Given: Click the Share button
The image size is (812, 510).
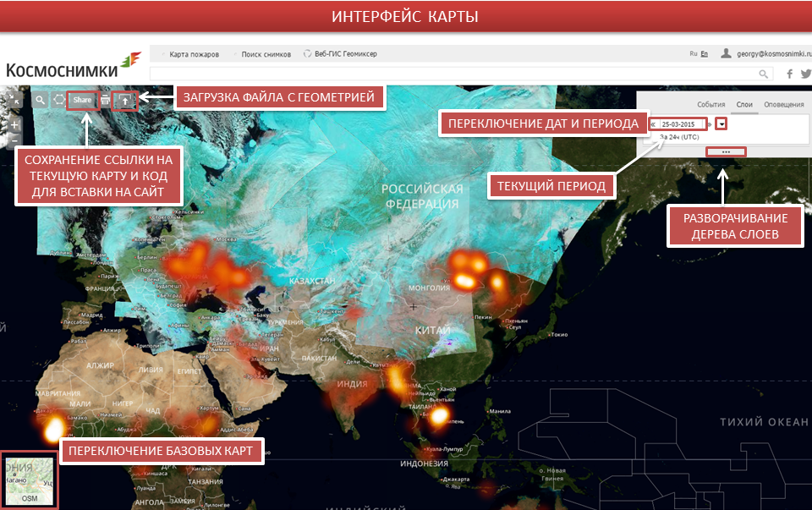Looking at the screenshot, I should click(82, 101).
